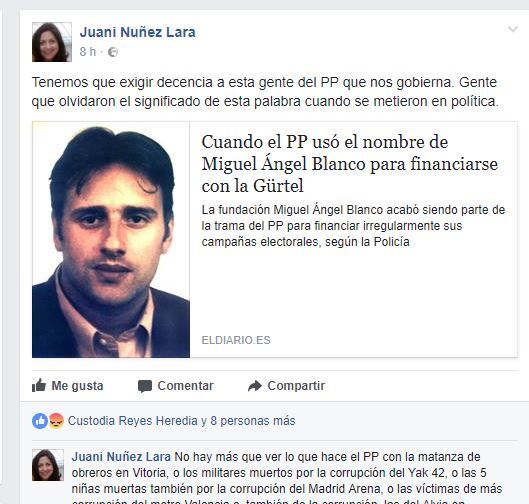
Task: Click the article preview photo thumbnail
Action: (111, 240)
